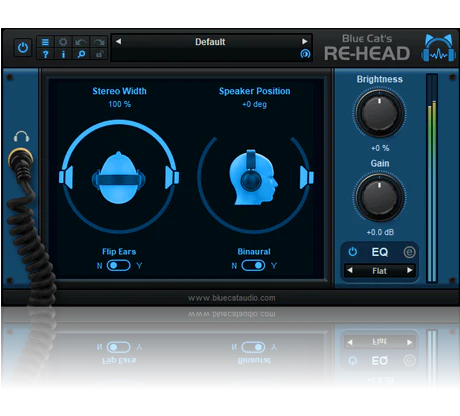Toggle the plug-in bypass power button
Viewport: 460px width, 416px height.
[x=23, y=48]
